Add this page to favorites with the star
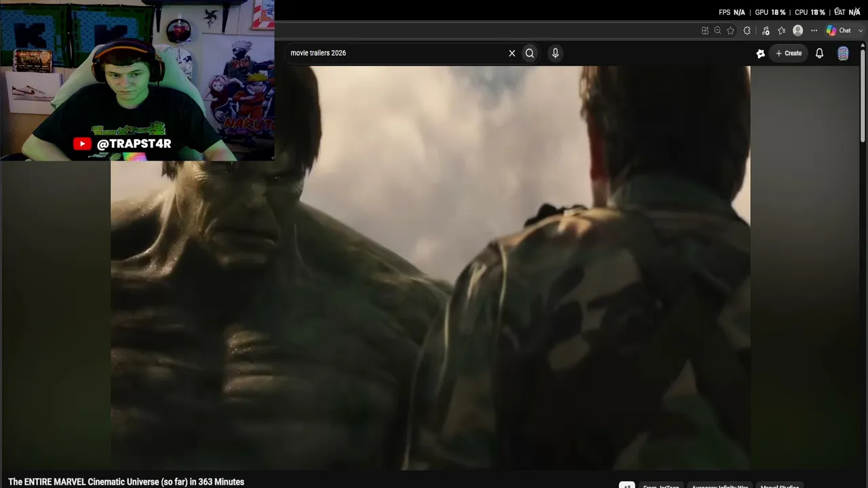Image resolution: width=868 pixels, height=488 pixels. (x=730, y=30)
